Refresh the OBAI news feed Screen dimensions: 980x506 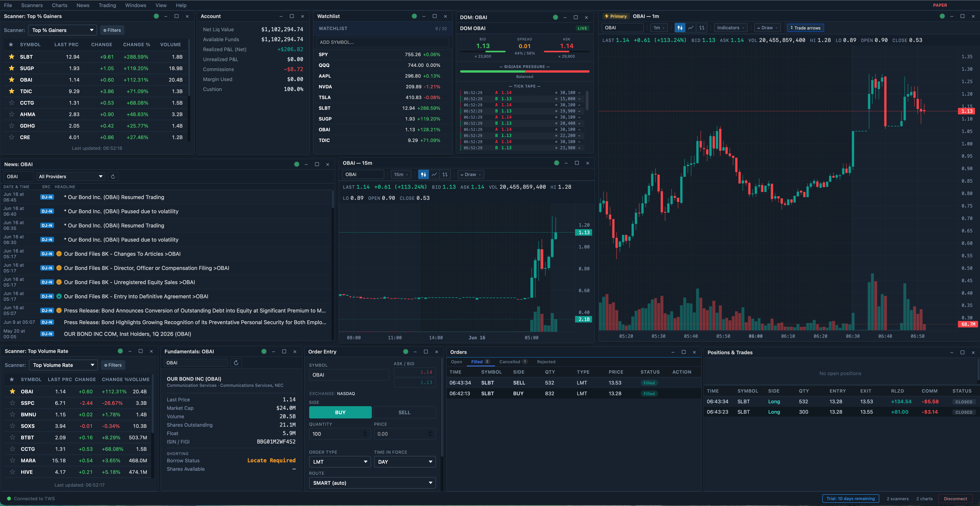tap(113, 176)
